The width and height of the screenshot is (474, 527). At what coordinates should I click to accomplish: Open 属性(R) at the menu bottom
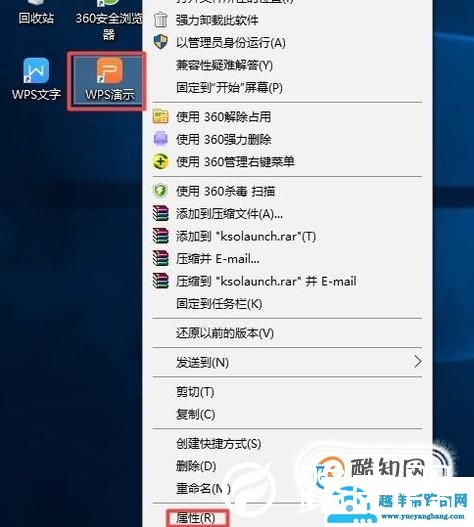195,518
